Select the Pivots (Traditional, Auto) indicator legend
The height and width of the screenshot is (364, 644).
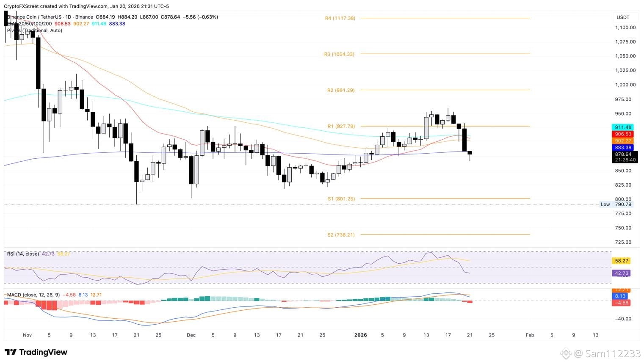click(35, 30)
